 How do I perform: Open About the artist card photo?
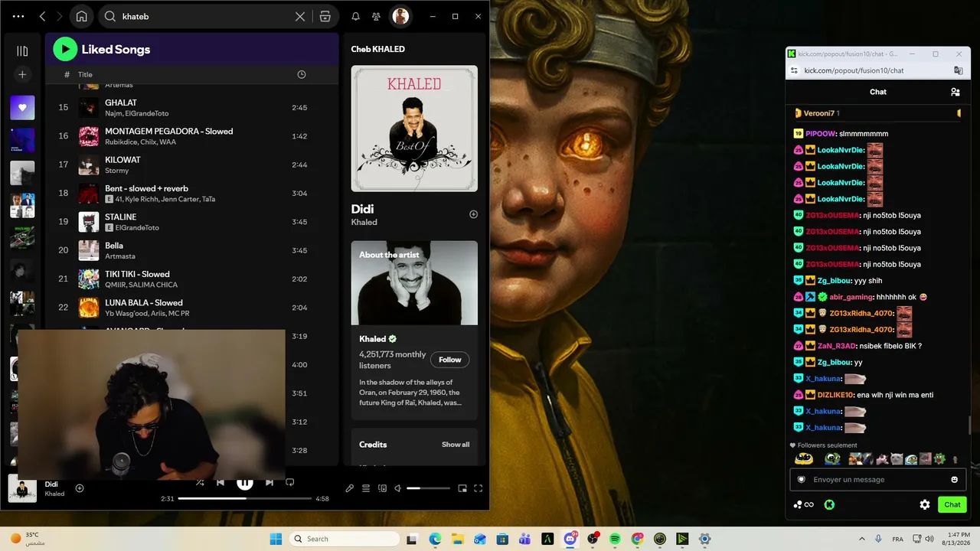(414, 283)
